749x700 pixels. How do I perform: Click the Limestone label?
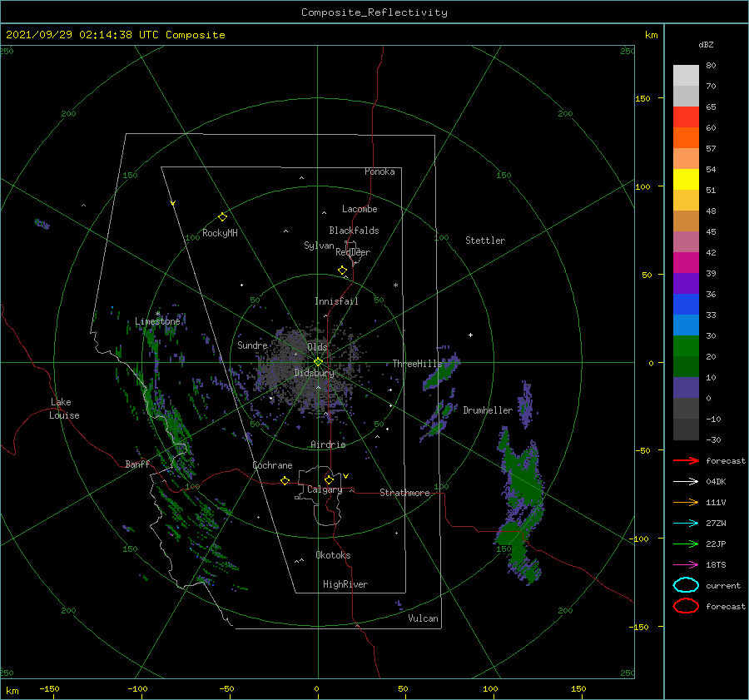pos(157,321)
